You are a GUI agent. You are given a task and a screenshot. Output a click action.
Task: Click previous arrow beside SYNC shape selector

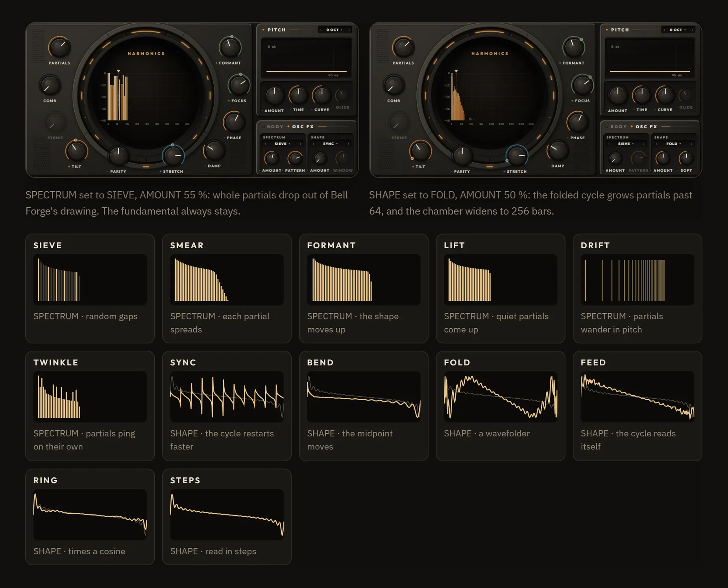tap(313, 144)
